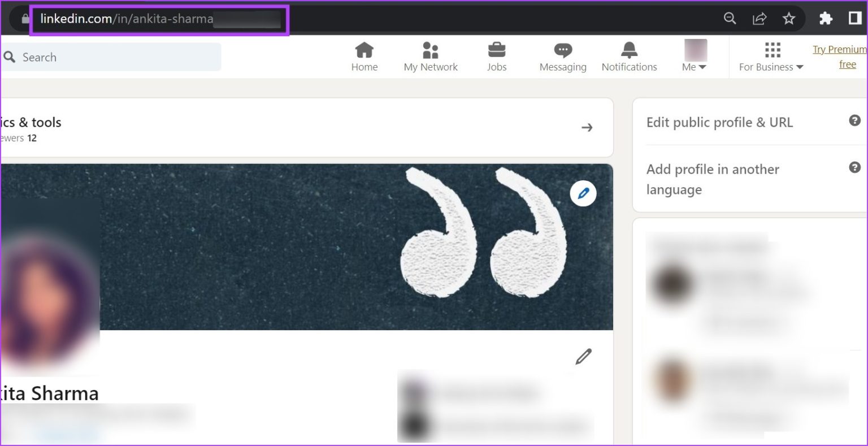Open the Jobs briefcase icon
Screen dimensions: 868x446
(496, 51)
